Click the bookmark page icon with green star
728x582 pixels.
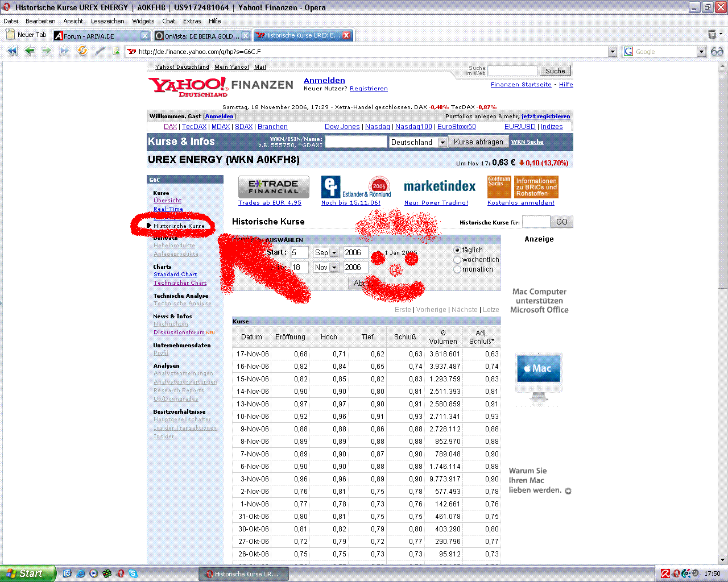pyautogui.click(x=116, y=51)
